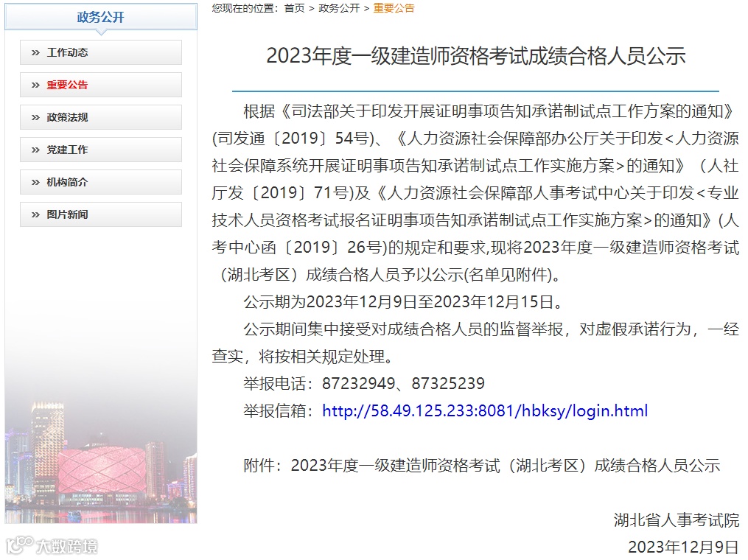View the 图片新闻 sidebar section
The height and width of the screenshot is (560, 748).
pyautogui.click(x=101, y=214)
